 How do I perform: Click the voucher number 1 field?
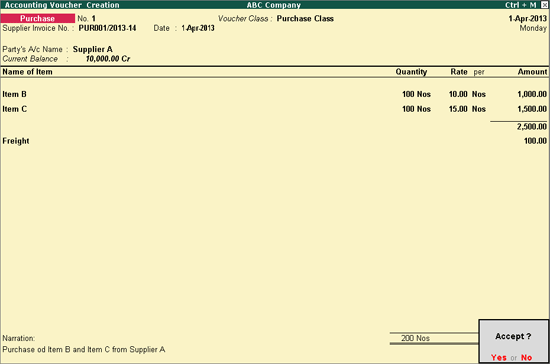tap(94, 19)
